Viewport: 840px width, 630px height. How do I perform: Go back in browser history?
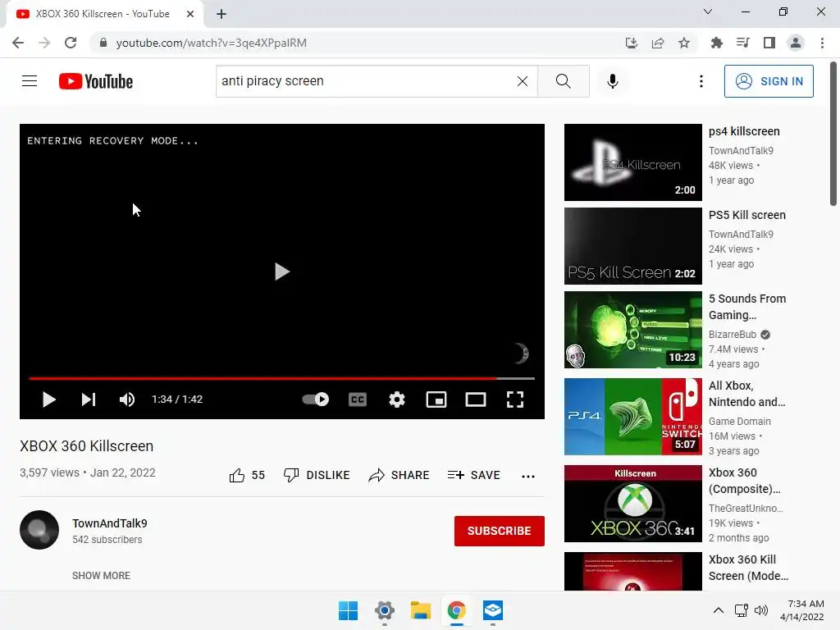click(x=18, y=43)
